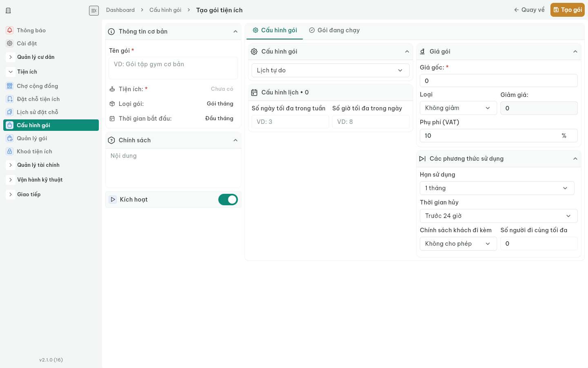
Task: Click the Các phương thức sử dụng icon
Action: coord(423,159)
